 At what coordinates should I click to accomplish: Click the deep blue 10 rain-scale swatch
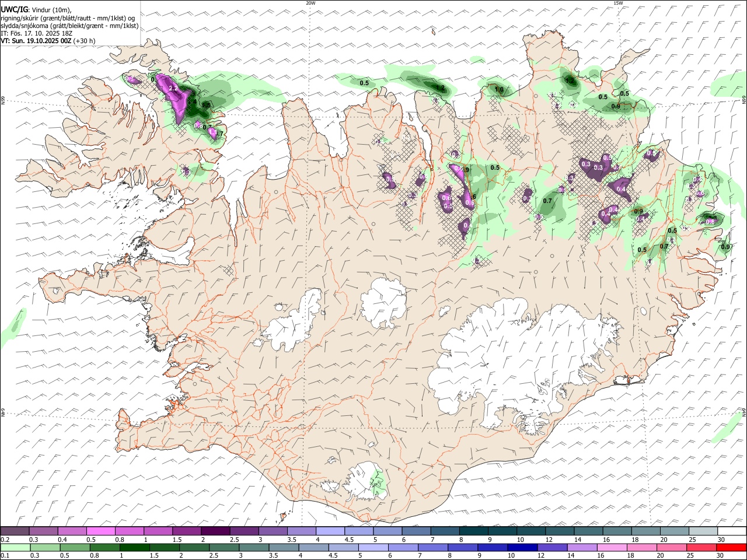click(522, 547)
